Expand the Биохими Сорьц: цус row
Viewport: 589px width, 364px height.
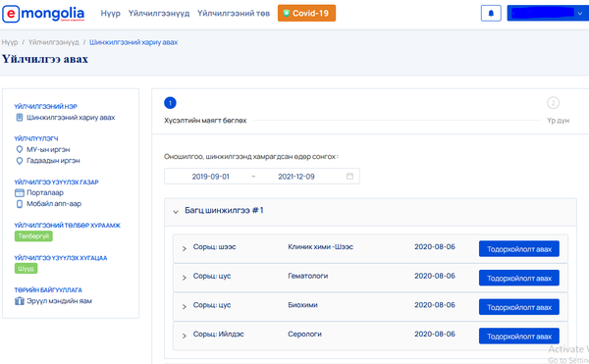coord(185,306)
